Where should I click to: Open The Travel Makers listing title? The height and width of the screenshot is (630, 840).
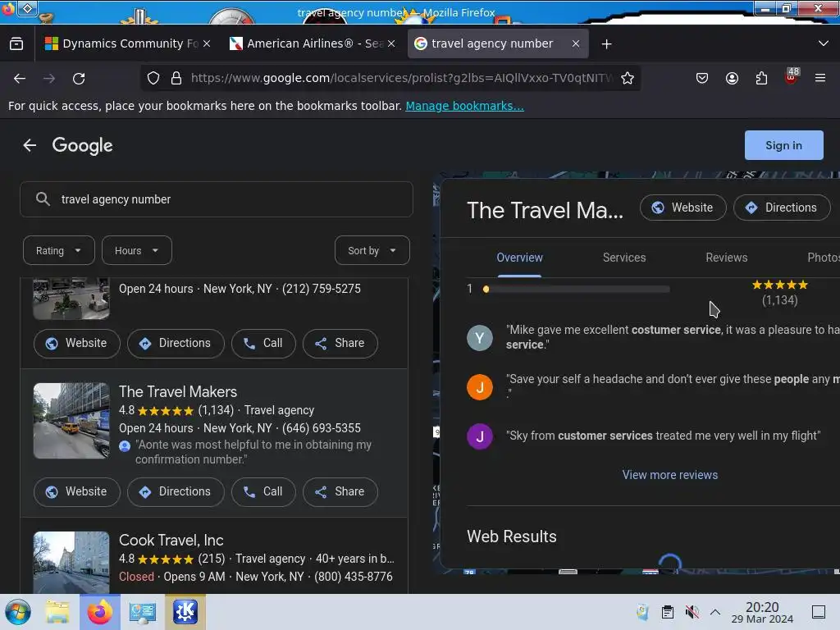click(x=178, y=391)
